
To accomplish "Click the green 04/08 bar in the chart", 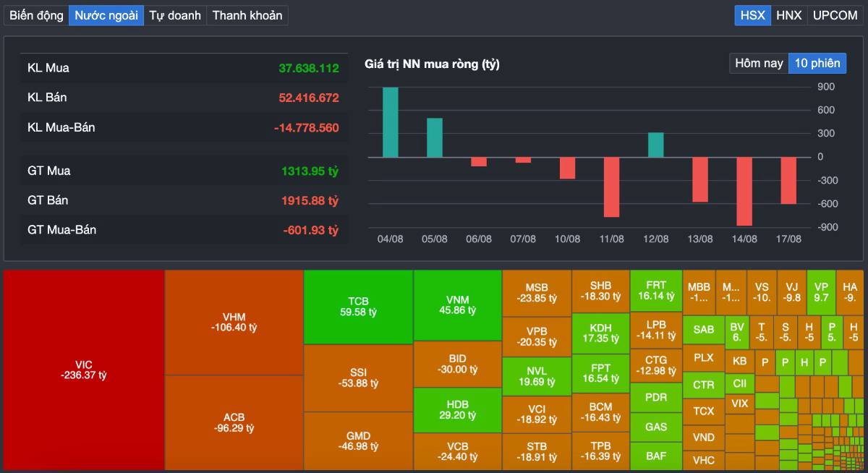I will point(391,122).
